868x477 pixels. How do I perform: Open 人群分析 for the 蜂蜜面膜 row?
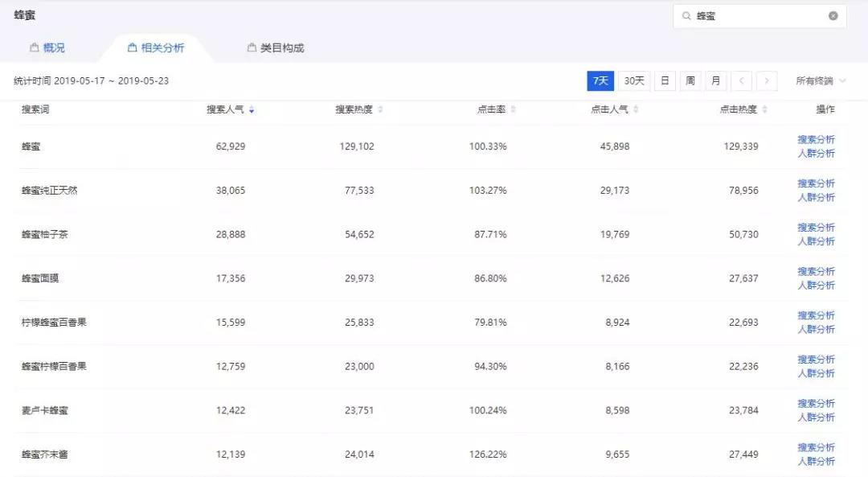(817, 284)
